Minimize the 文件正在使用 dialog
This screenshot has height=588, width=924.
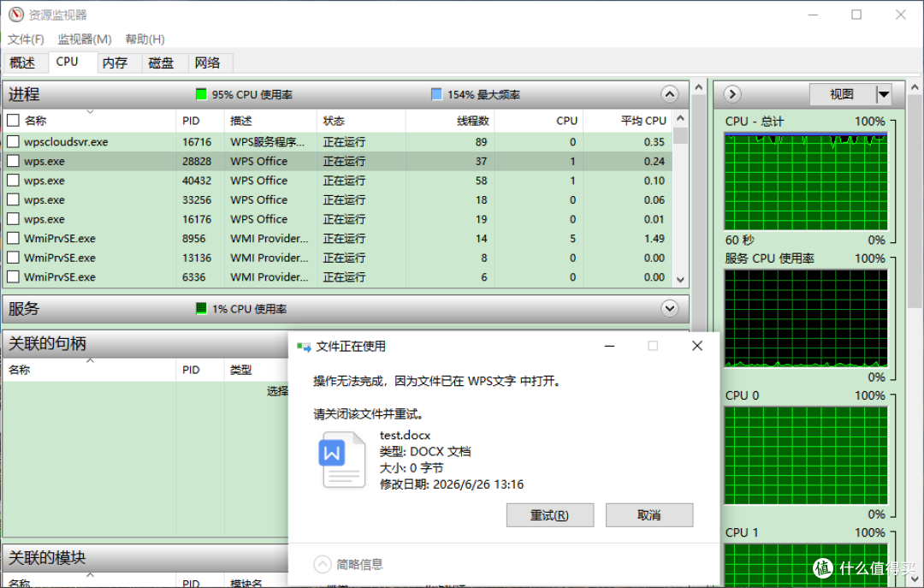click(610, 346)
